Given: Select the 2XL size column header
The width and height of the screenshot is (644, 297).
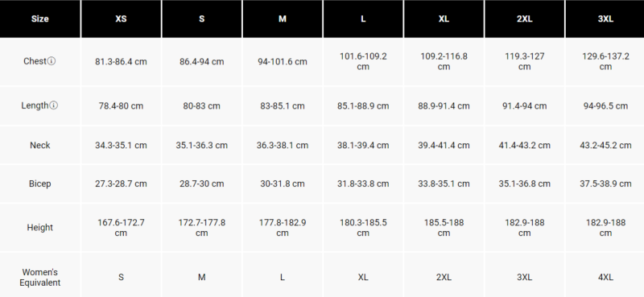Looking at the screenshot, I should pyautogui.click(x=525, y=19).
